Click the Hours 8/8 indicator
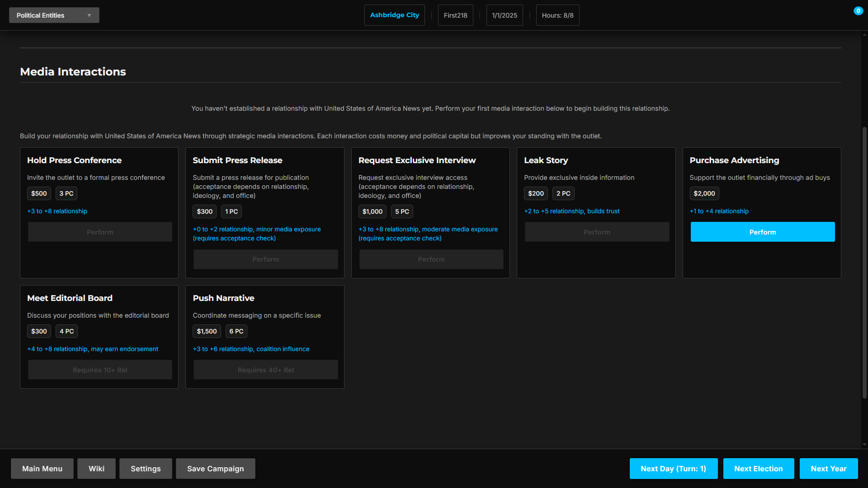This screenshot has width=868, height=488. point(557,15)
